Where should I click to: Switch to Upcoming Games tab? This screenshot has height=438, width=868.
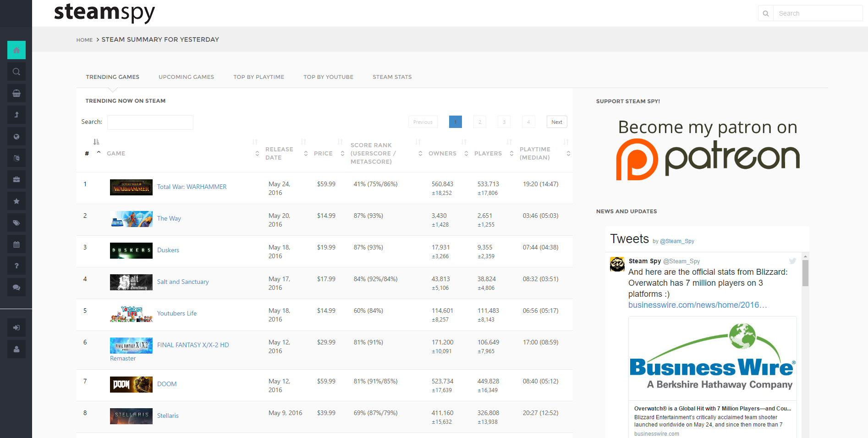click(x=187, y=77)
